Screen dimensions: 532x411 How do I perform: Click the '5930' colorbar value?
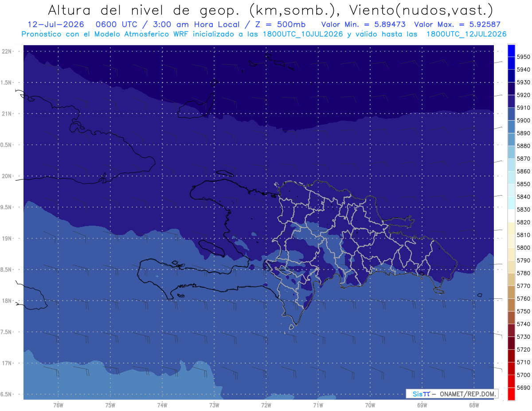click(x=524, y=82)
